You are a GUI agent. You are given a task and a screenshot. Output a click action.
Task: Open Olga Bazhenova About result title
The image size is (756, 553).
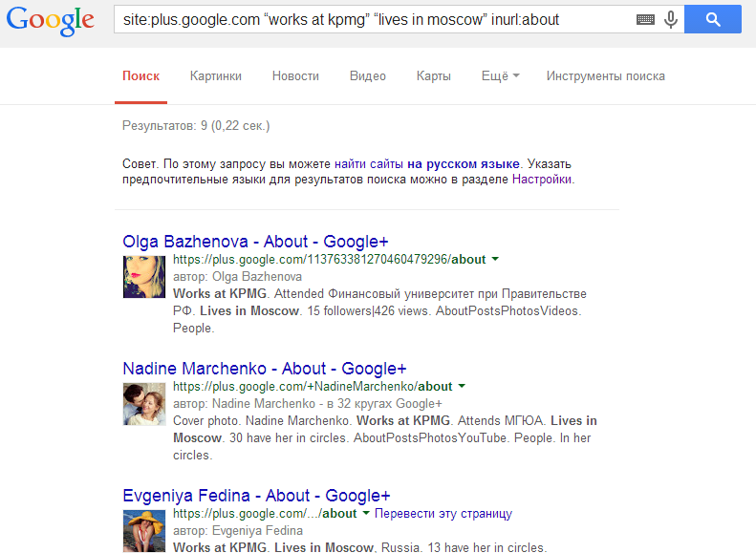point(255,242)
